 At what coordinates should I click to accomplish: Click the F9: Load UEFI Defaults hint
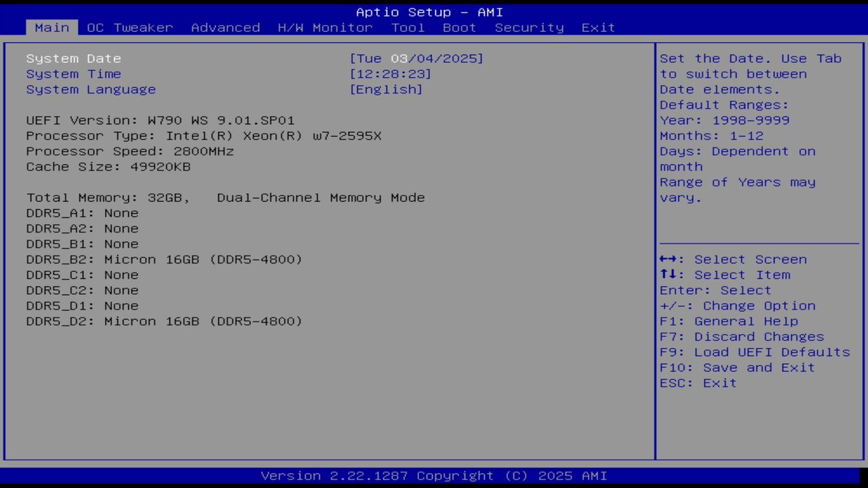click(755, 352)
